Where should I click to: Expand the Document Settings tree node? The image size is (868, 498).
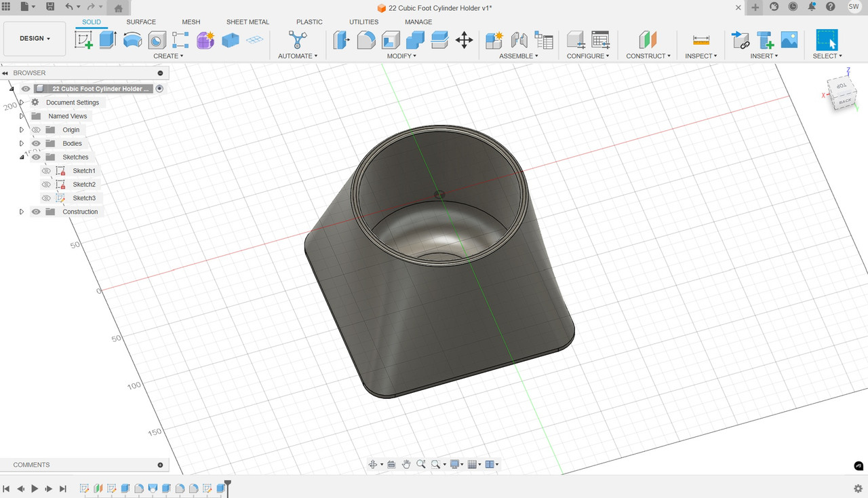coord(22,102)
